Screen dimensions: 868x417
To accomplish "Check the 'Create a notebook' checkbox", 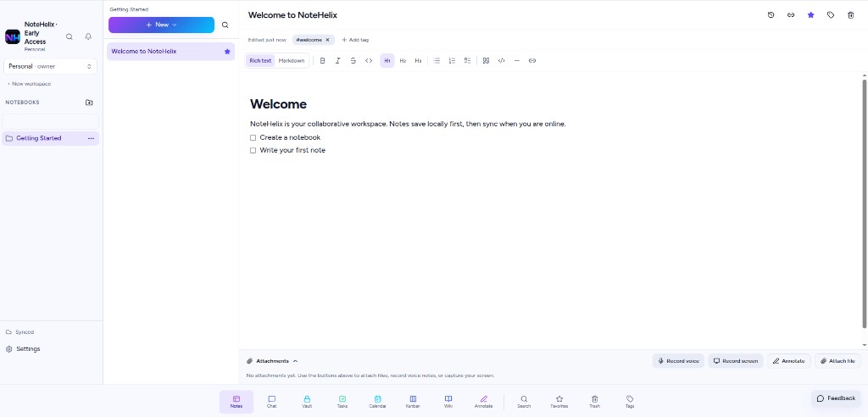I will [253, 137].
